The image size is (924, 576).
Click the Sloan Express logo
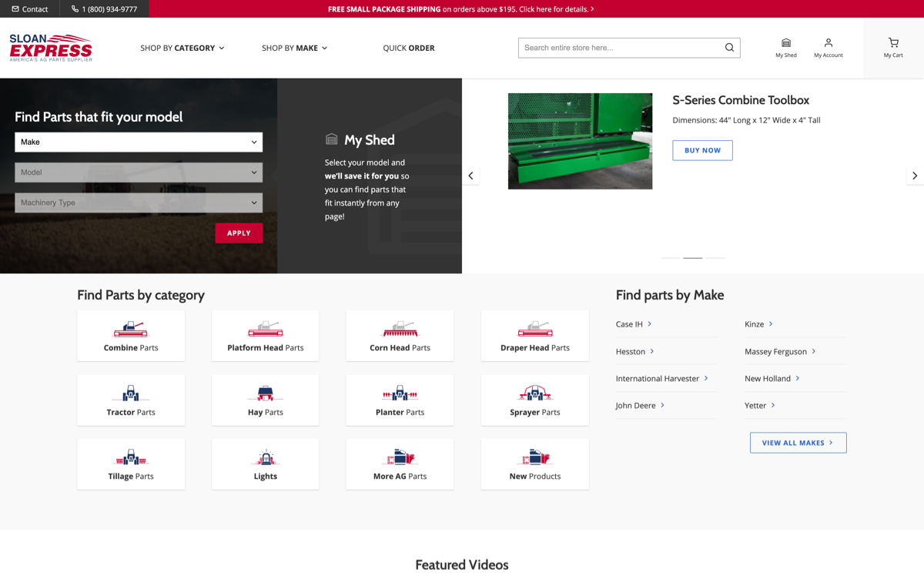click(x=51, y=48)
